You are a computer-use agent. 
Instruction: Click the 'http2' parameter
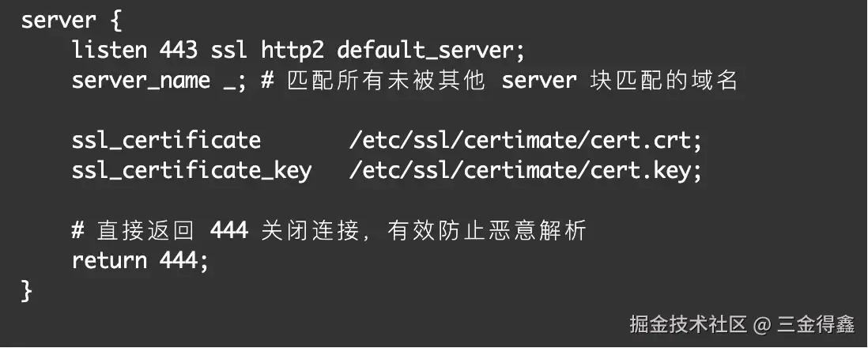tap(292, 51)
